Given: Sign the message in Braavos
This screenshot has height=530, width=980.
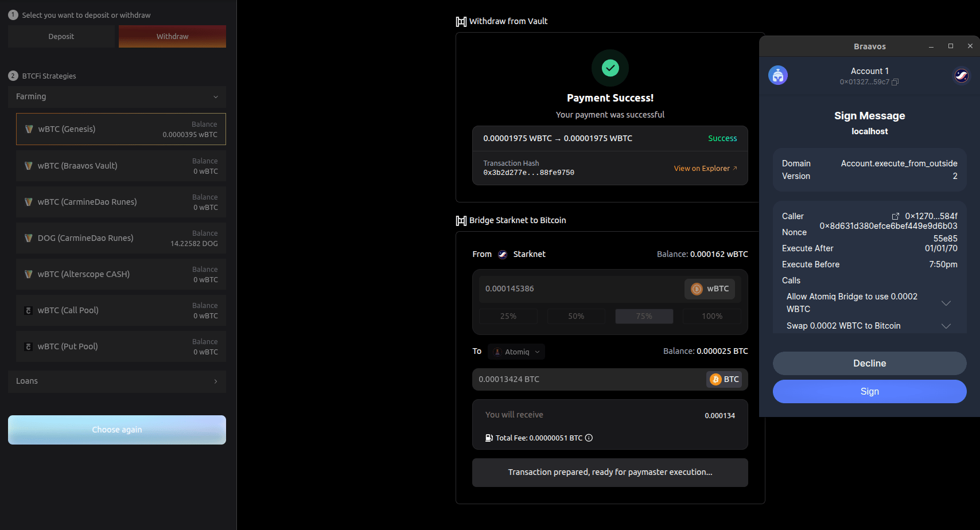Looking at the screenshot, I should pyautogui.click(x=870, y=392).
